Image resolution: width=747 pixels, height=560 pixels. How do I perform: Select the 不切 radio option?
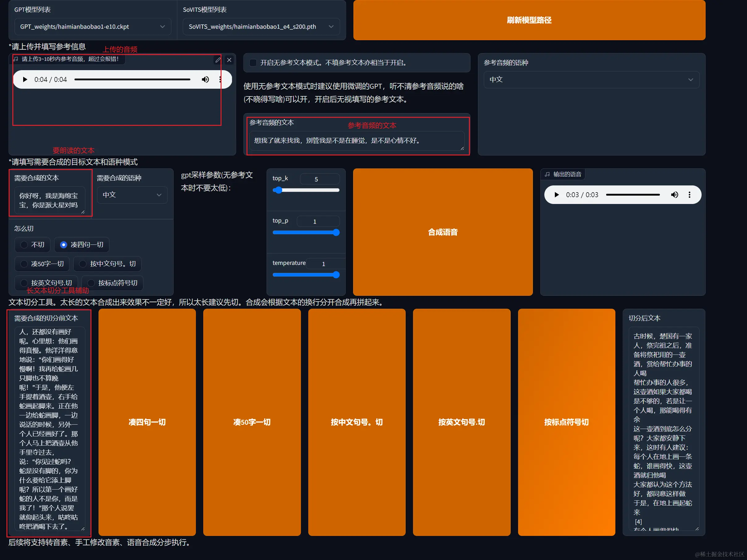[x=24, y=244]
